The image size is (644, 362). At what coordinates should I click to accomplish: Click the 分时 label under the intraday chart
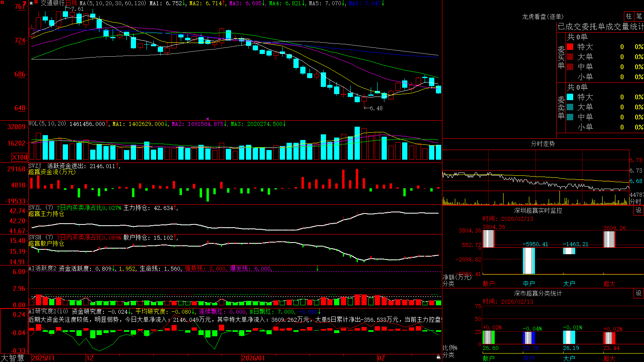[x=636, y=202]
